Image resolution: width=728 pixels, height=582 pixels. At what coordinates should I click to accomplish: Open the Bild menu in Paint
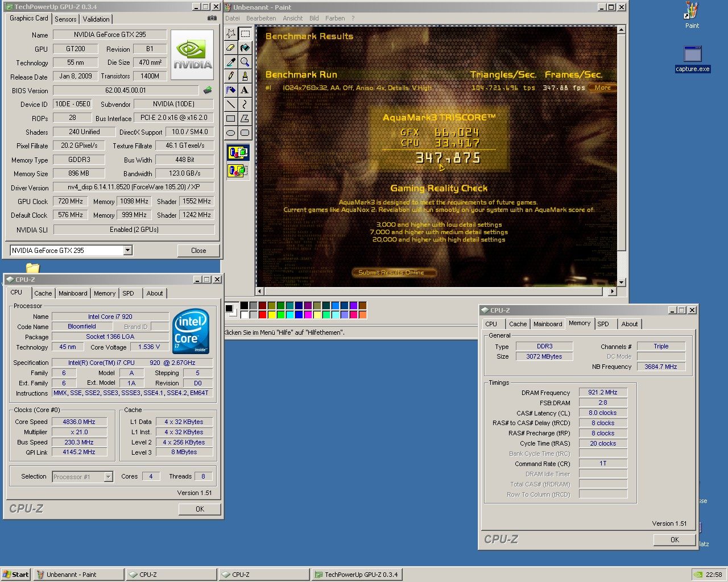point(314,18)
